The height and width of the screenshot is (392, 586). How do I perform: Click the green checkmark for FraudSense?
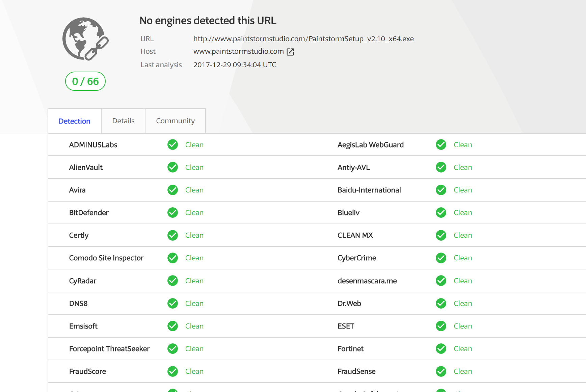(x=441, y=371)
